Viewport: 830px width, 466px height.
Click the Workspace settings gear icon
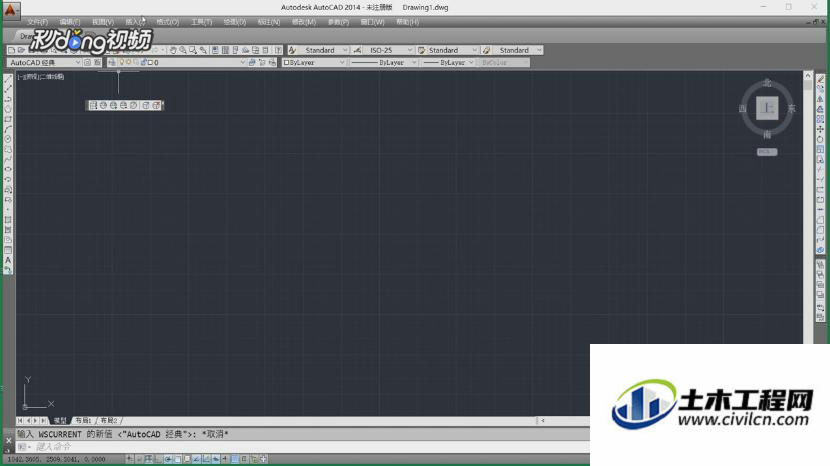click(x=87, y=62)
